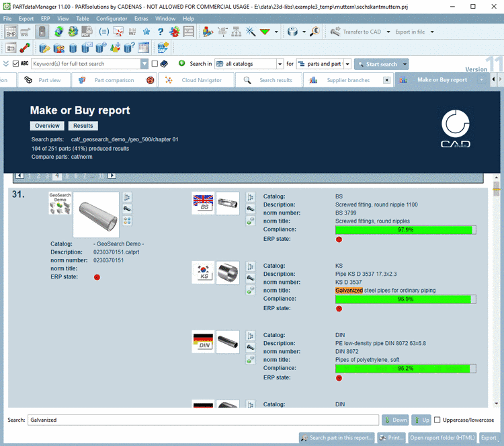The height and width of the screenshot is (446, 504).
Task: Click the Overview button
Action: (47, 126)
